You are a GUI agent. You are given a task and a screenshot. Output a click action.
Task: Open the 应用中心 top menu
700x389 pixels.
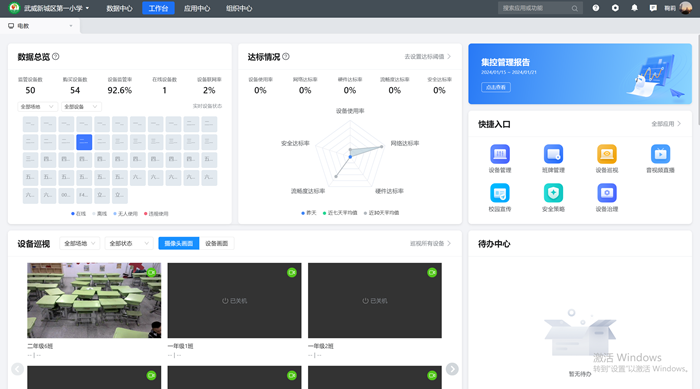(x=197, y=8)
